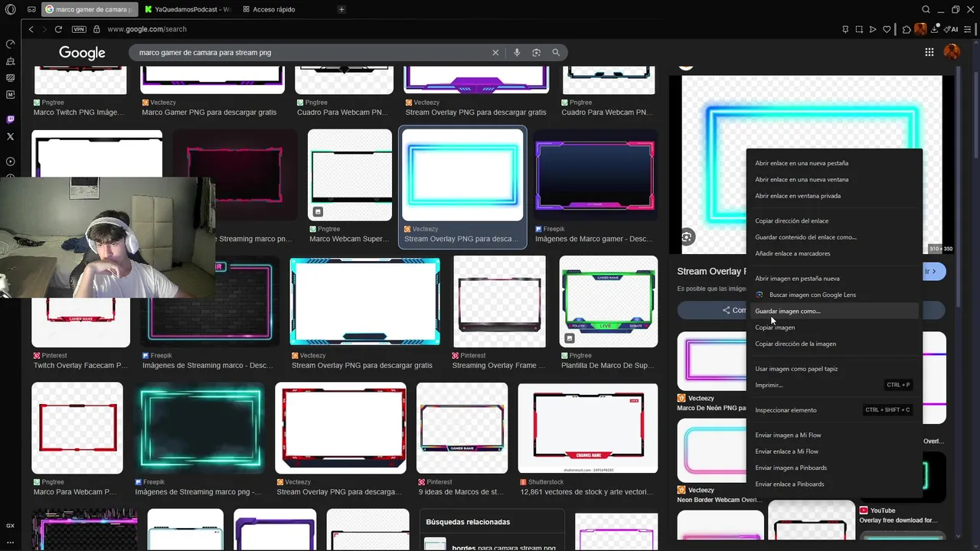980x551 pixels.
Task: Open X (Twitter) in the sidebar
Action: pos(10,136)
